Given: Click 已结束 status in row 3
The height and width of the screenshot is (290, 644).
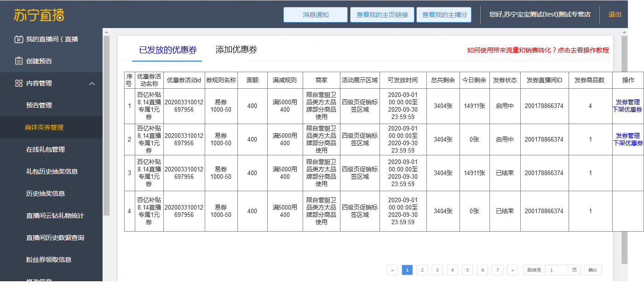Looking at the screenshot, I should click(x=505, y=173).
